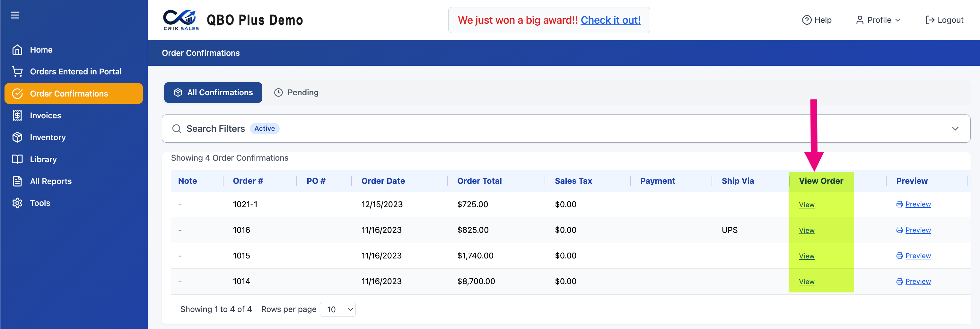
Task: Click the 12/15/2023 order date cell
Action: click(381, 204)
